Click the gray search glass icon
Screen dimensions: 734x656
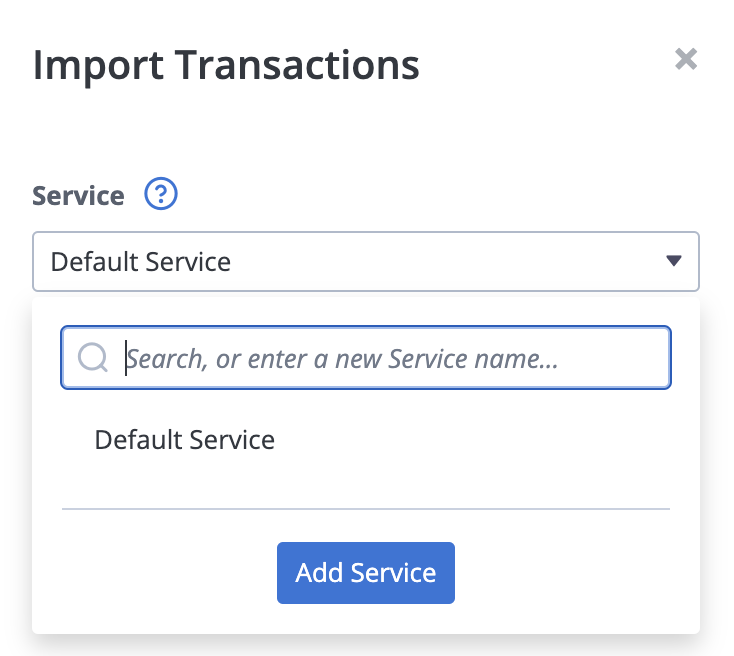93,358
